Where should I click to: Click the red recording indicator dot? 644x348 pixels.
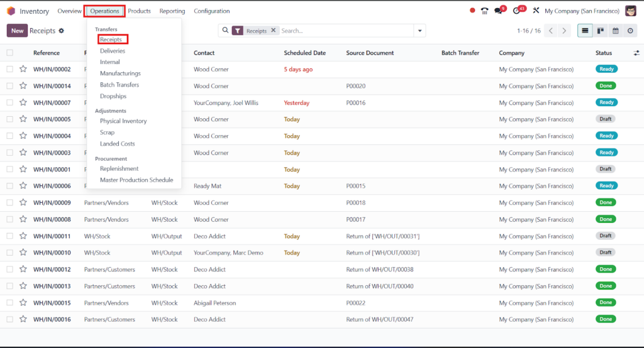[472, 11]
